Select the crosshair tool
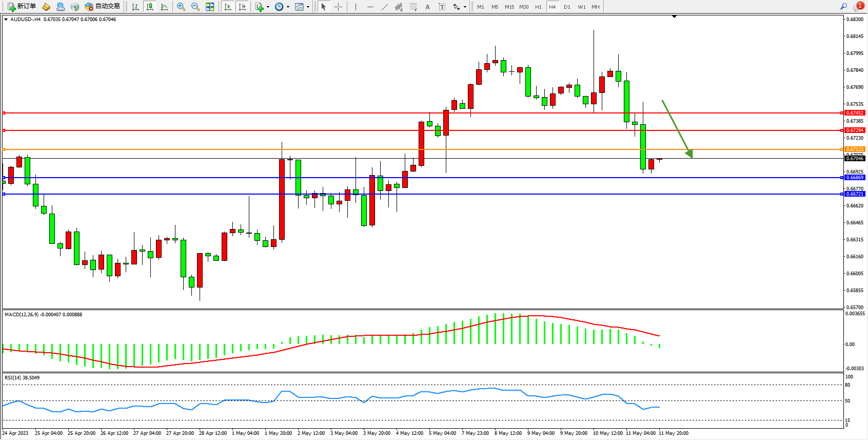 pos(339,7)
